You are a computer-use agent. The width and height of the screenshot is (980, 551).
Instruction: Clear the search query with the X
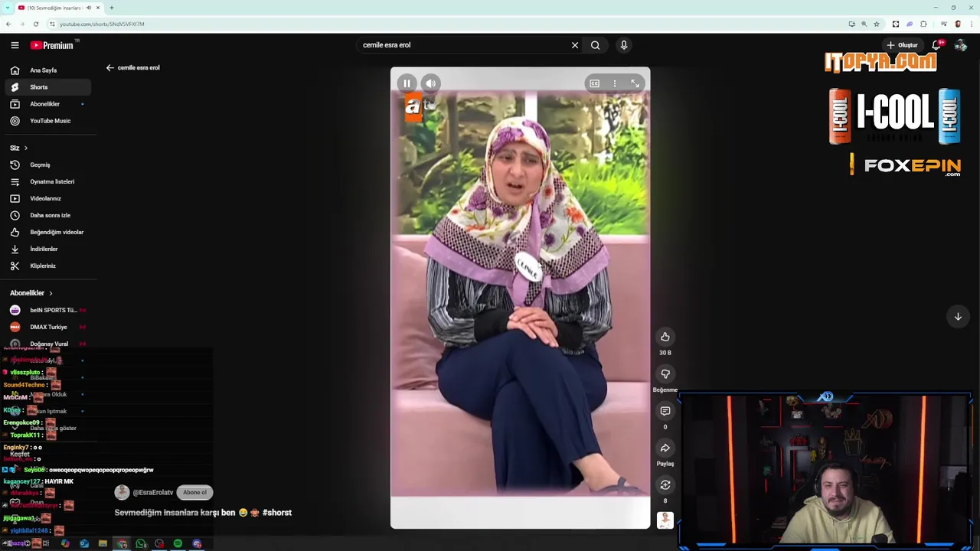575,45
